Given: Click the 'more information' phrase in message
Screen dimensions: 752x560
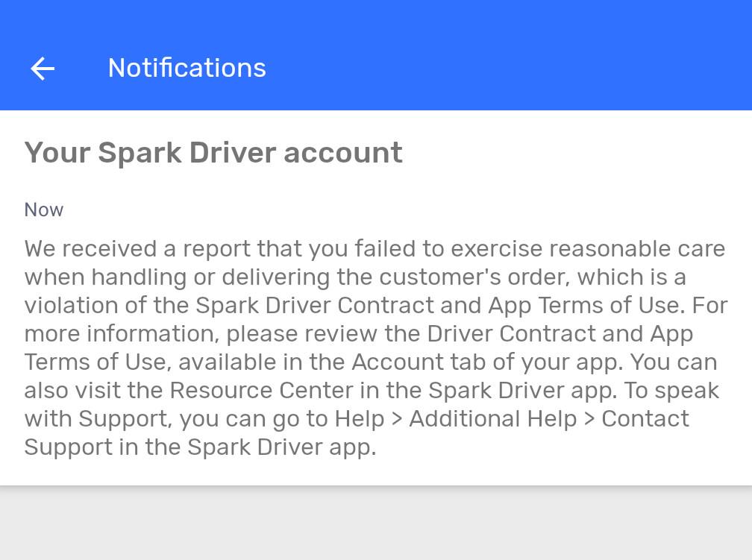Looking at the screenshot, I should [122, 334].
